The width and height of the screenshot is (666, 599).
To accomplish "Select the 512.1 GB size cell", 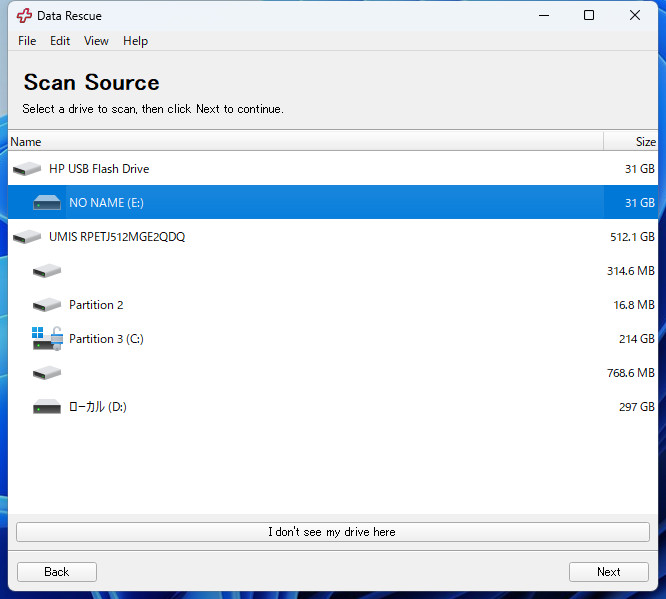I will (631, 237).
